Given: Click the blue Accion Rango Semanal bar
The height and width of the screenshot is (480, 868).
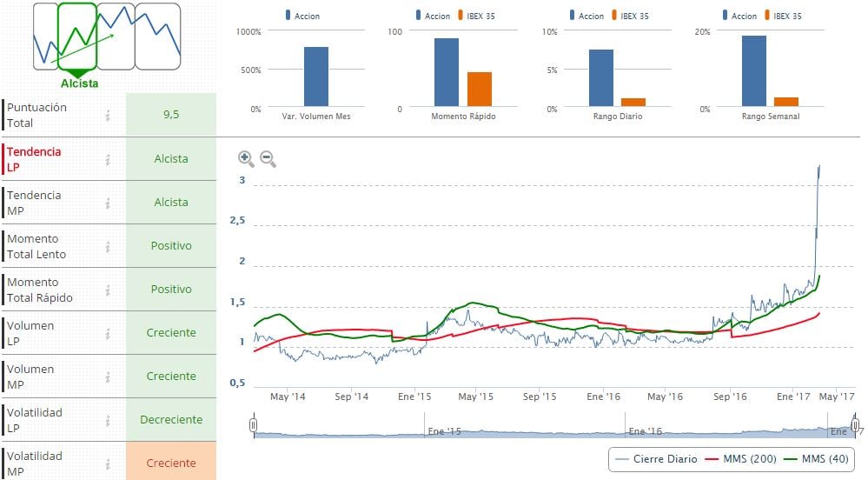Looking at the screenshot, I should 754,71.
